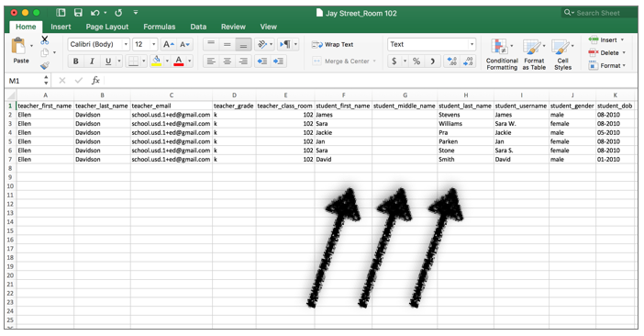Click the Undo arrow icon

[94, 13]
